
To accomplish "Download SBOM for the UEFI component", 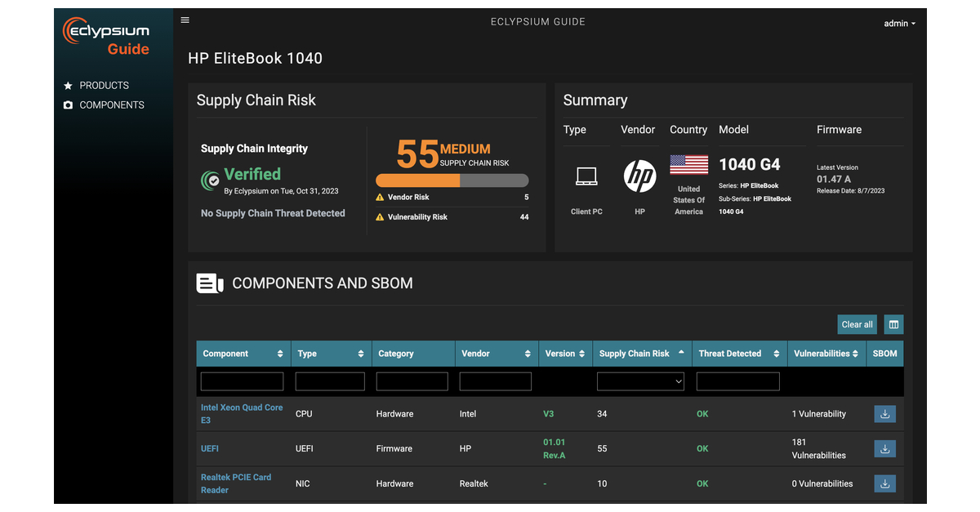I will pyautogui.click(x=884, y=448).
